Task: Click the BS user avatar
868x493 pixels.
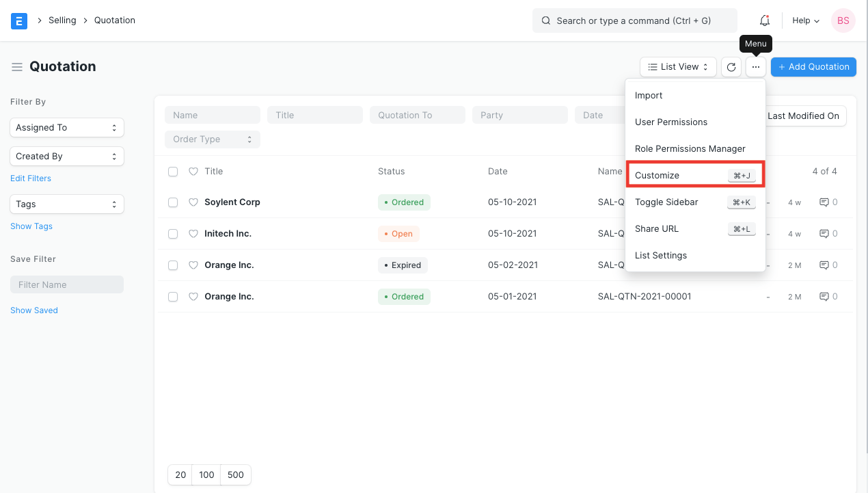Action: point(843,21)
